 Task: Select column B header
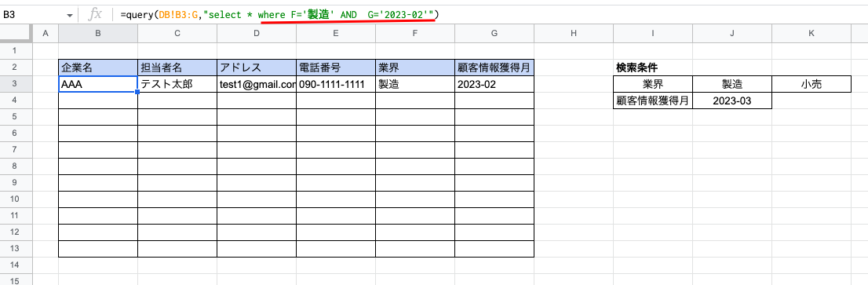98,34
